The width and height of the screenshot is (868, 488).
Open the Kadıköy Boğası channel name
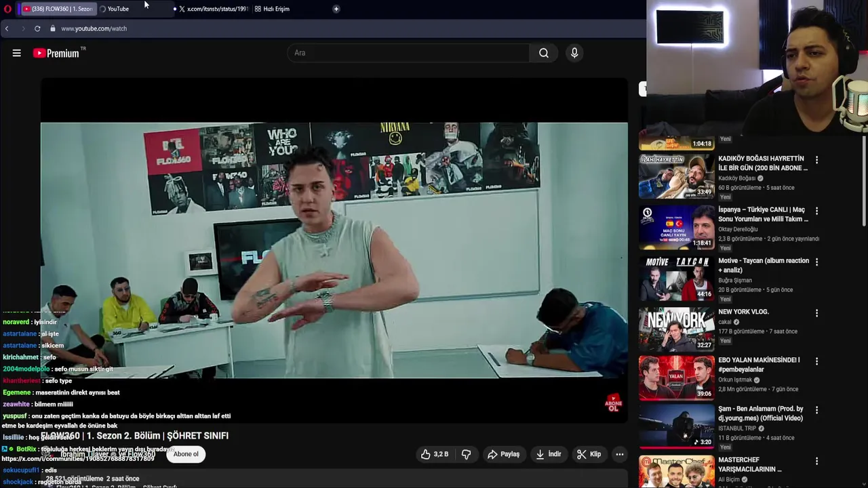click(736, 178)
